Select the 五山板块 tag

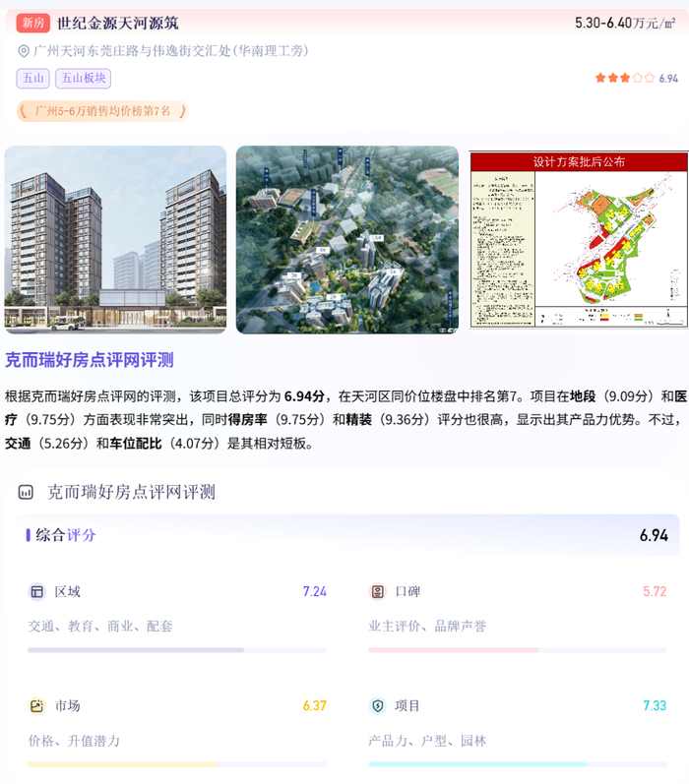(83, 79)
